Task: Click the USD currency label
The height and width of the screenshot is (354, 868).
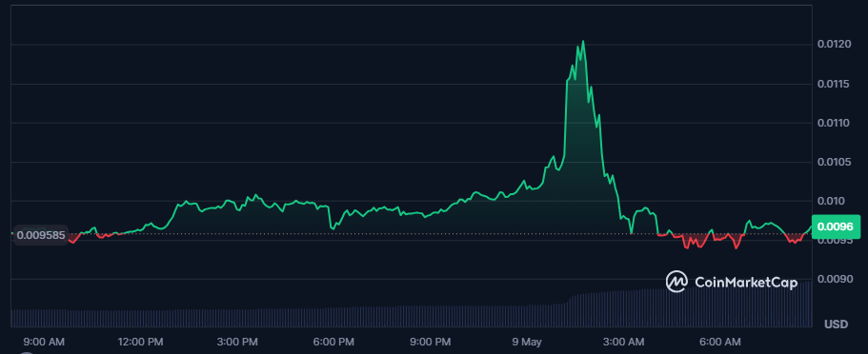Action: tap(836, 324)
